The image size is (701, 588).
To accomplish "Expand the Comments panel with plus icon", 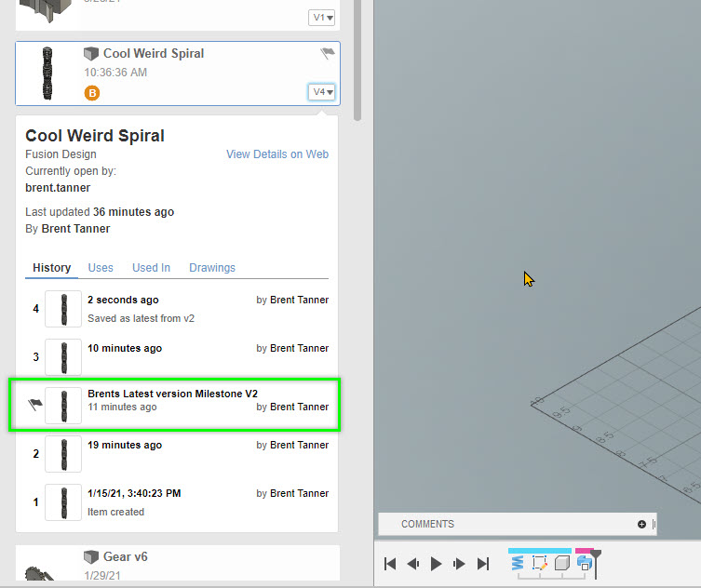I will [x=641, y=524].
